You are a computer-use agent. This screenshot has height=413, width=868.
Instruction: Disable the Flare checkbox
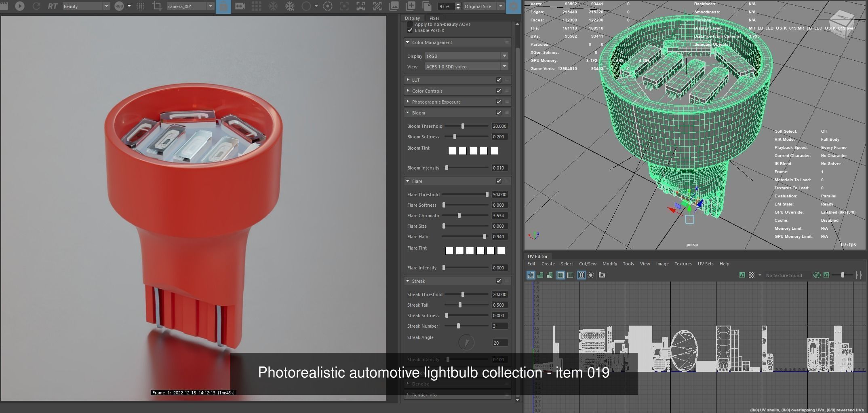pos(499,181)
